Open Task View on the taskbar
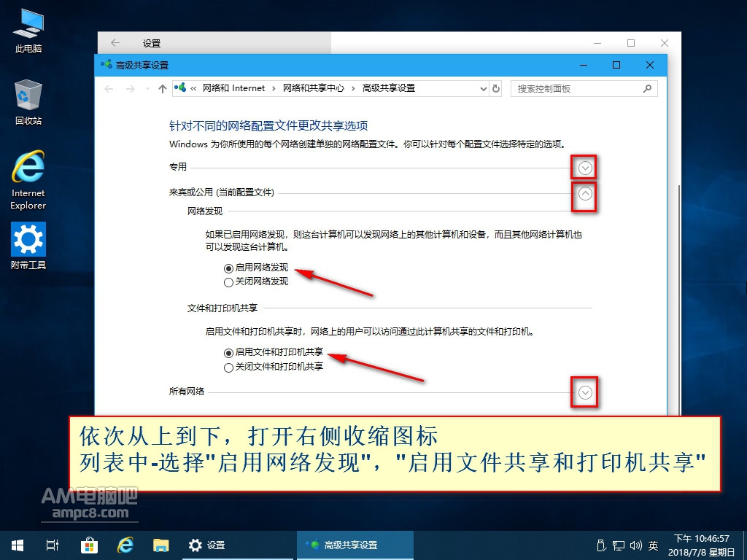Viewport: 747px width, 560px height. (52, 545)
